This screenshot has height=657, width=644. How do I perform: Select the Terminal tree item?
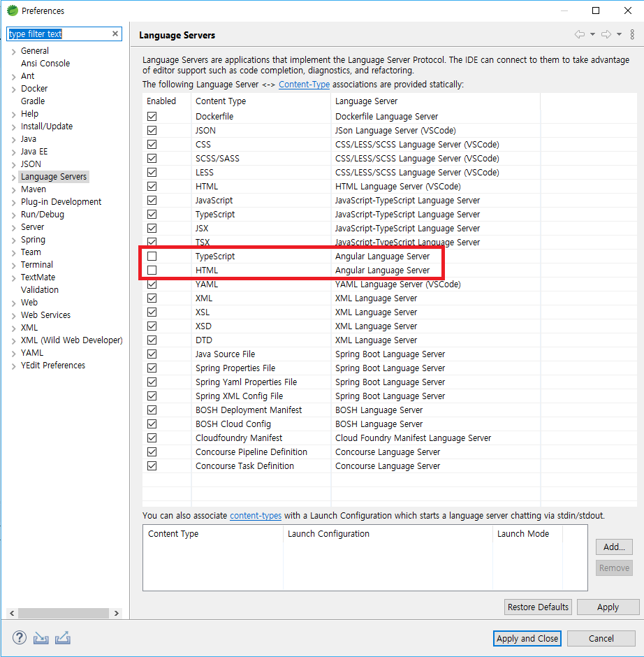(37, 264)
